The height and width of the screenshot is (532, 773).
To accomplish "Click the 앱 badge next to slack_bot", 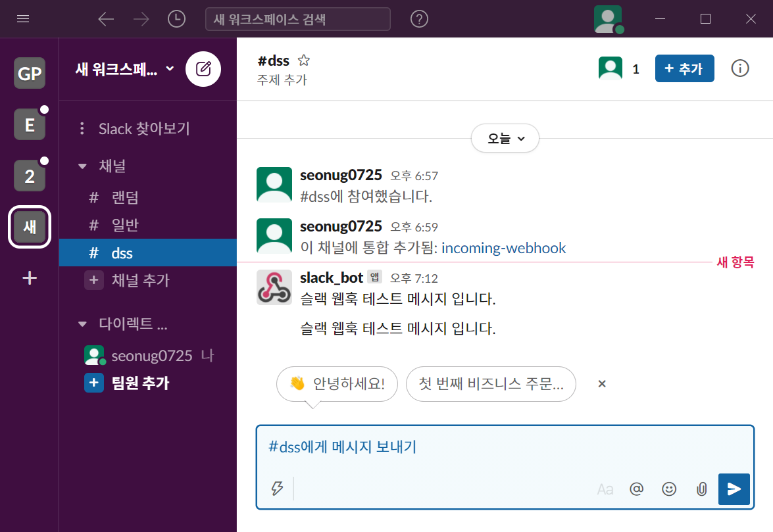I will pos(375,277).
